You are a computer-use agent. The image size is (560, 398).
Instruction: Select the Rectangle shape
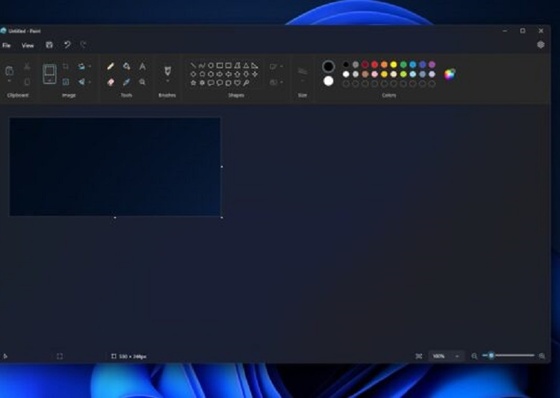tap(220, 65)
